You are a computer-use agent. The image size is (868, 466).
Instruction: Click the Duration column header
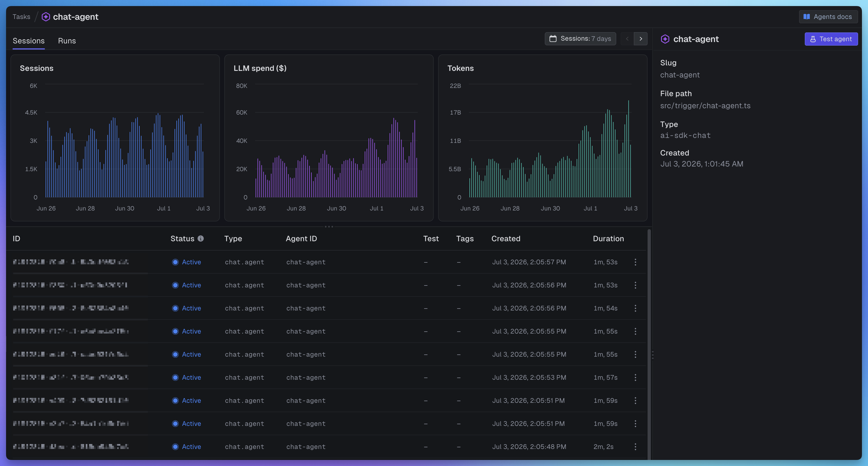pyautogui.click(x=608, y=238)
